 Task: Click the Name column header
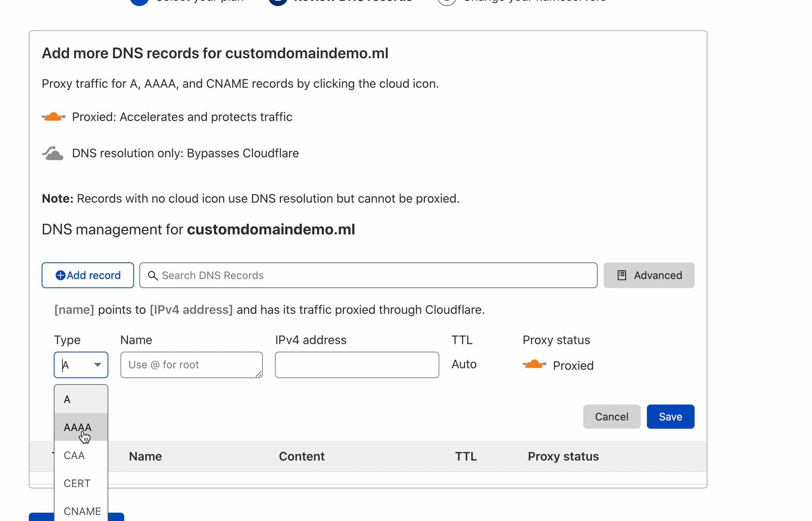coord(145,456)
